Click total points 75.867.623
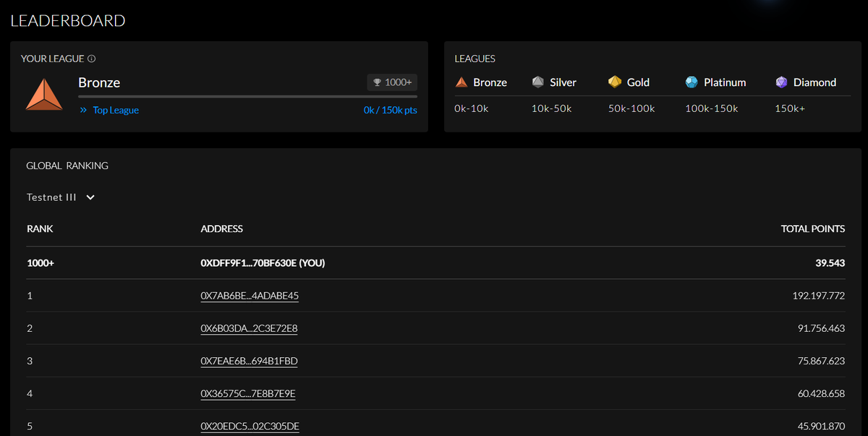Screen dimensions: 868x436 click(x=822, y=361)
